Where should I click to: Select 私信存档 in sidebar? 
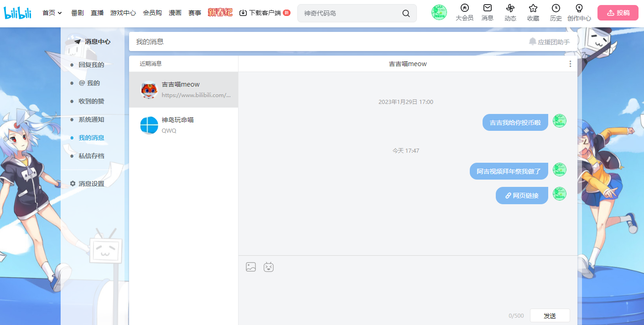[x=91, y=156]
